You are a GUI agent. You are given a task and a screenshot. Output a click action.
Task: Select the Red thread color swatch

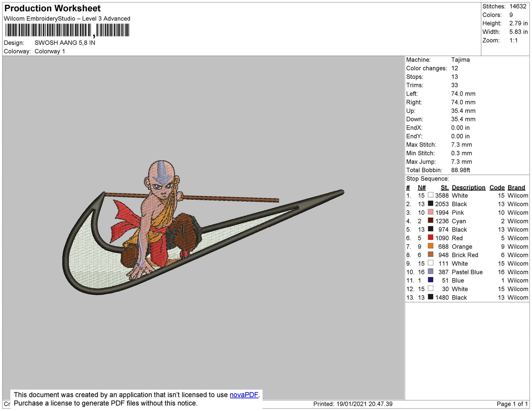point(430,237)
